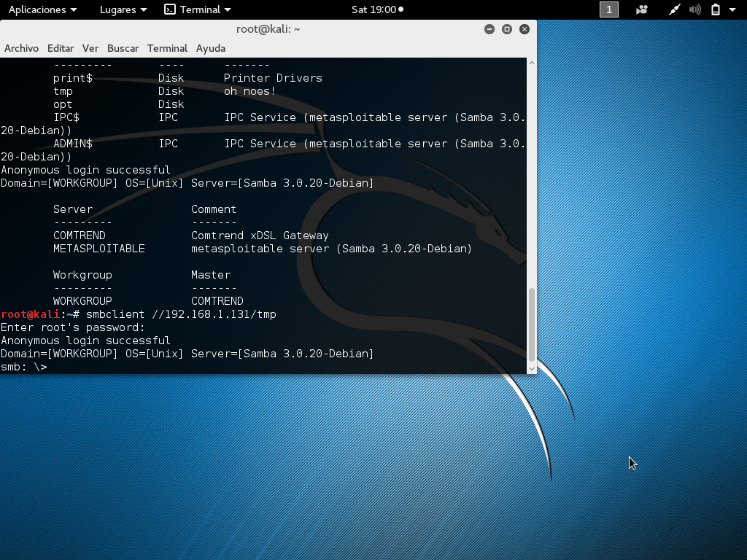747x560 pixels.
Task: Click the 'print$' share name
Action: (x=73, y=78)
